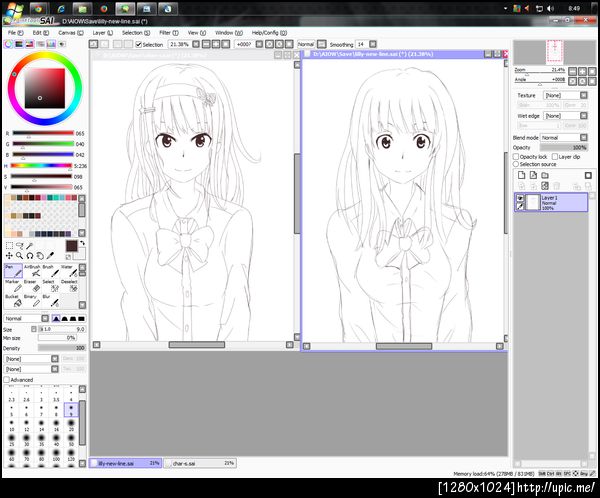Open the Help/Config menu
The image size is (600, 498).
click(x=269, y=33)
